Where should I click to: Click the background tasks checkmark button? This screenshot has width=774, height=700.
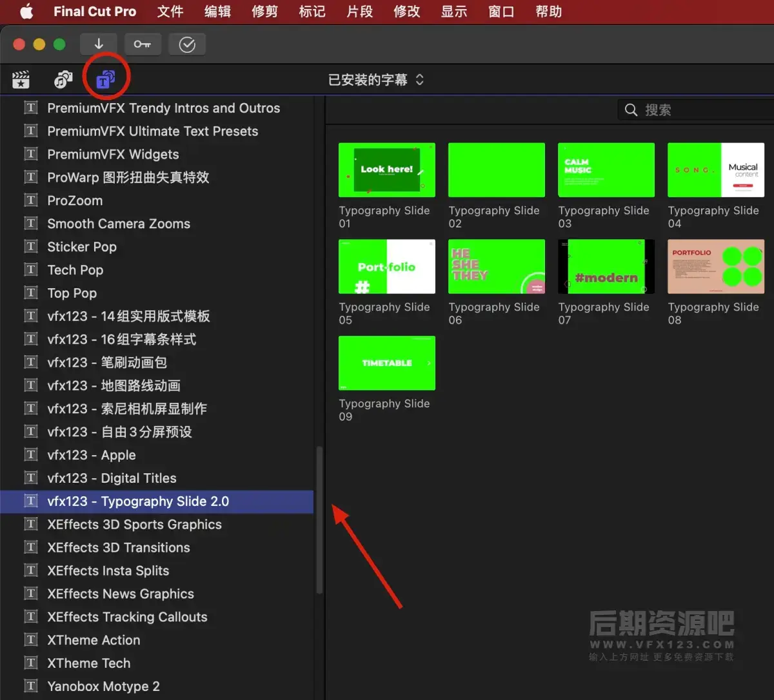pyautogui.click(x=187, y=44)
